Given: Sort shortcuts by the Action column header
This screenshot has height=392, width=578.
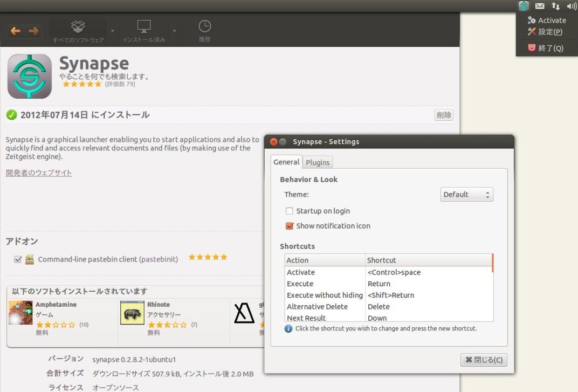Looking at the screenshot, I should (x=325, y=260).
